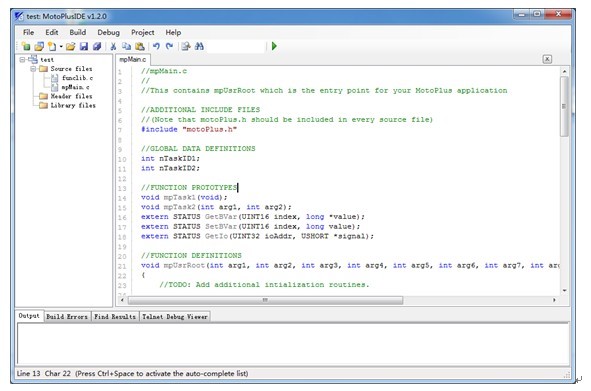
Task: Click the horizontal scrollbar left arrow
Action: click(122, 300)
